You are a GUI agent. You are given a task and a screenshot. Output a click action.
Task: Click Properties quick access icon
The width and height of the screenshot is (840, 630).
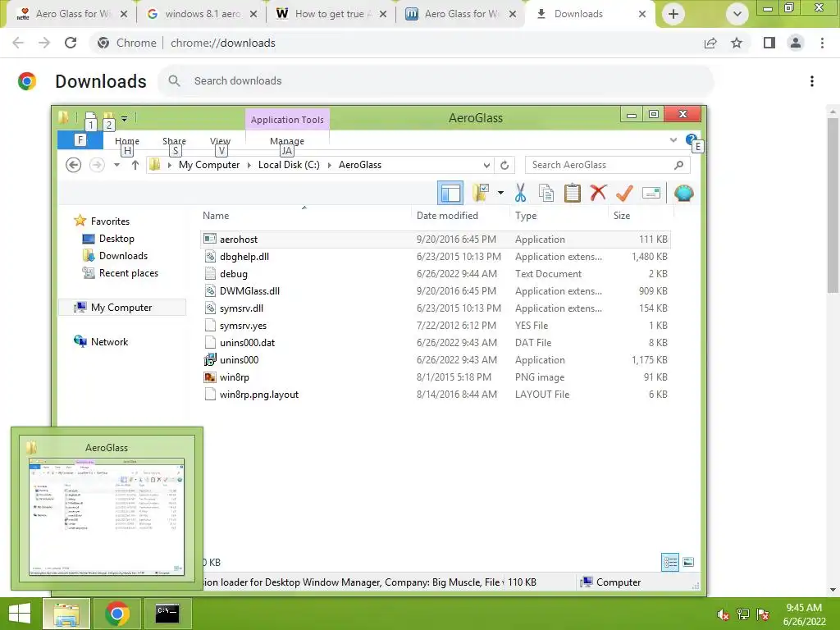tap(90, 118)
